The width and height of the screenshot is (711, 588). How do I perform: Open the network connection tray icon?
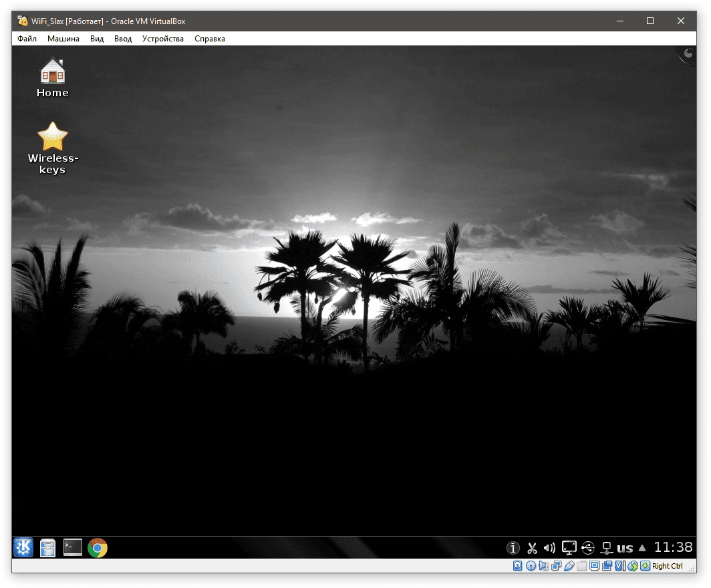click(x=607, y=548)
